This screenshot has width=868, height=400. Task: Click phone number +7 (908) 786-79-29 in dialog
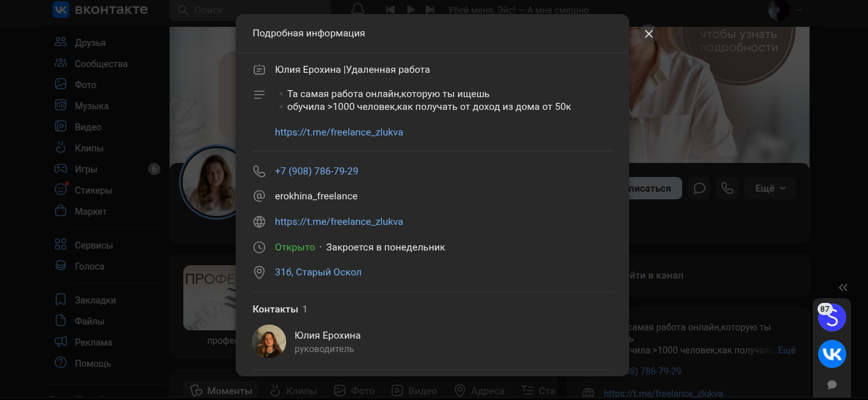tap(316, 171)
